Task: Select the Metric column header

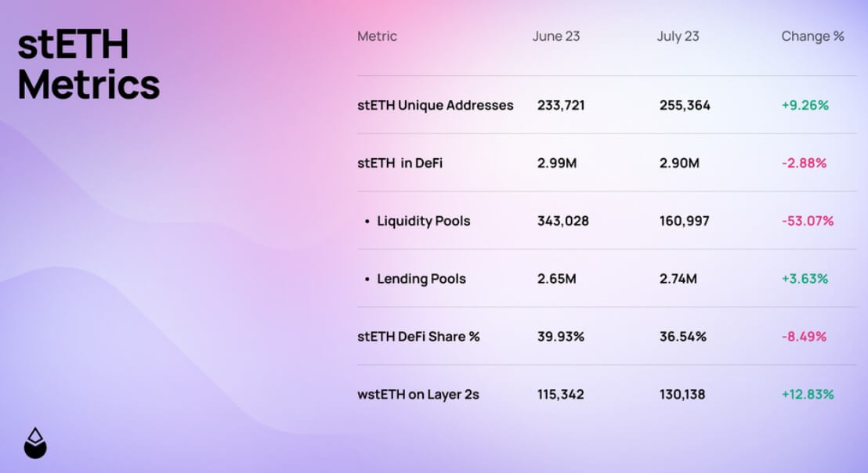Action: pos(377,36)
